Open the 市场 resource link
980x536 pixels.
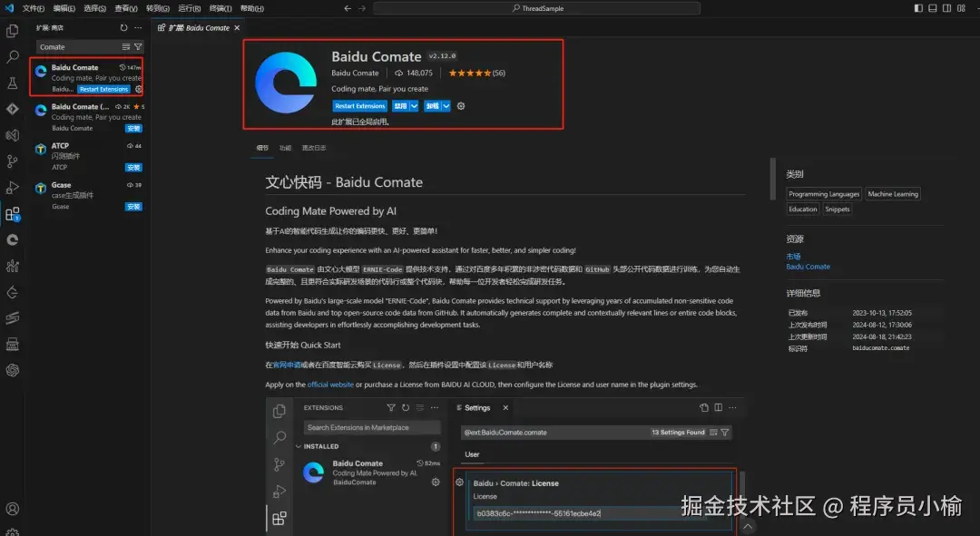pyautogui.click(x=793, y=257)
